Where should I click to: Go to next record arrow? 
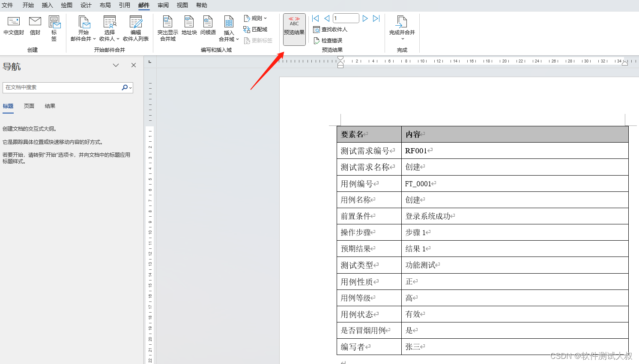coord(365,18)
